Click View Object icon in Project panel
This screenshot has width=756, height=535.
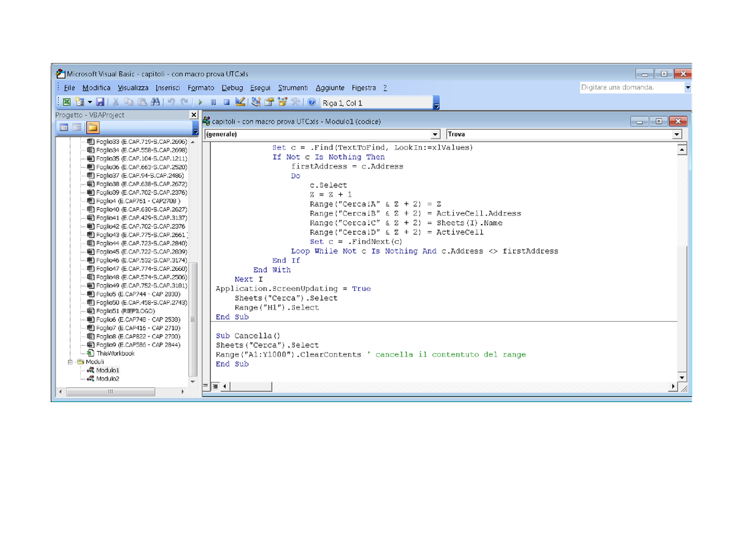pos(77,127)
